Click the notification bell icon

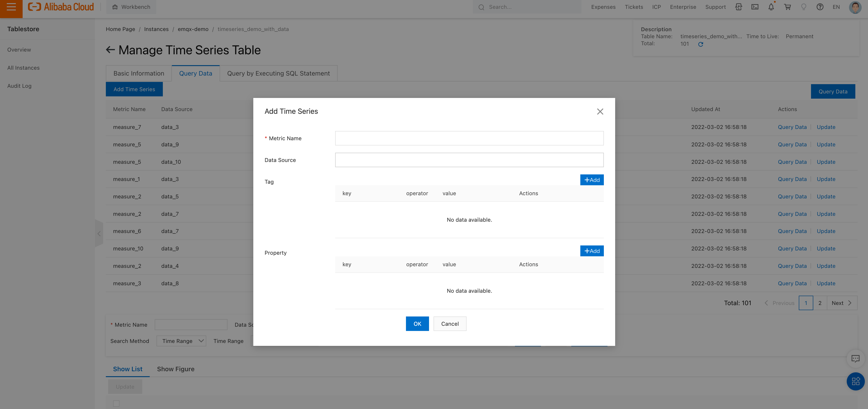[x=771, y=7]
